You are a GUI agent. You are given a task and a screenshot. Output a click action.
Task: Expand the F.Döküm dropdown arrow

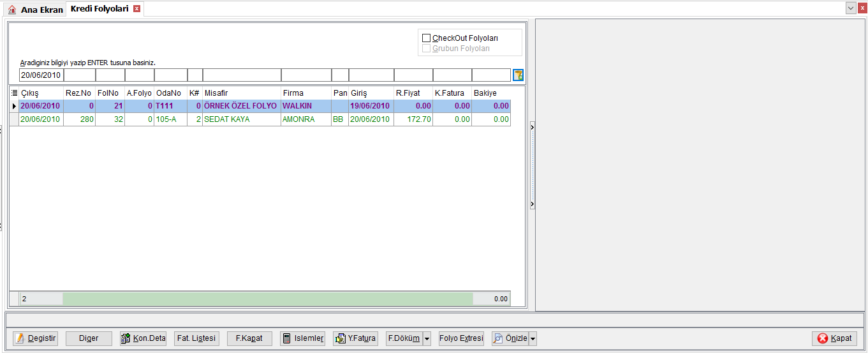[x=427, y=339]
